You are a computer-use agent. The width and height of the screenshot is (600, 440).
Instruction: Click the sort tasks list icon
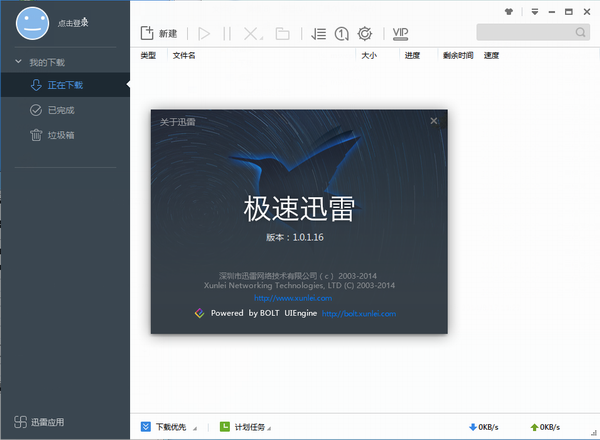[318, 34]
